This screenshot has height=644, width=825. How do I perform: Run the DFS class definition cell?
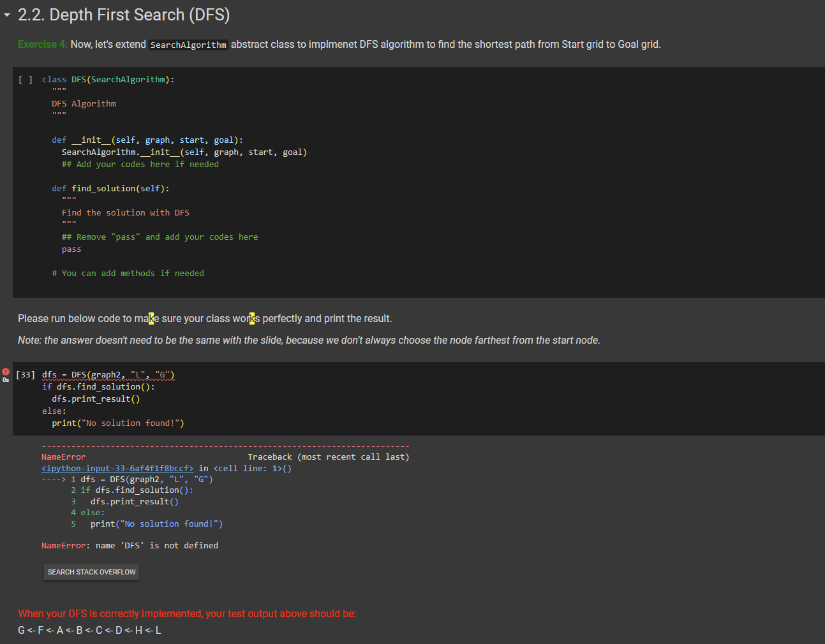(26, 80)
